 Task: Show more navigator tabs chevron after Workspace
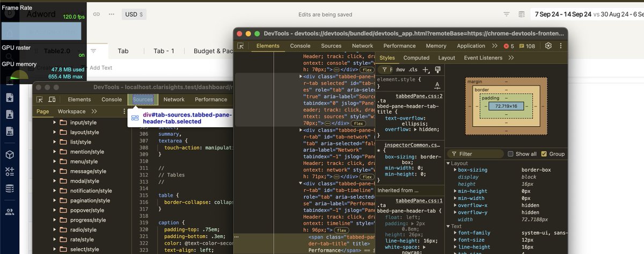coord(94,112)
